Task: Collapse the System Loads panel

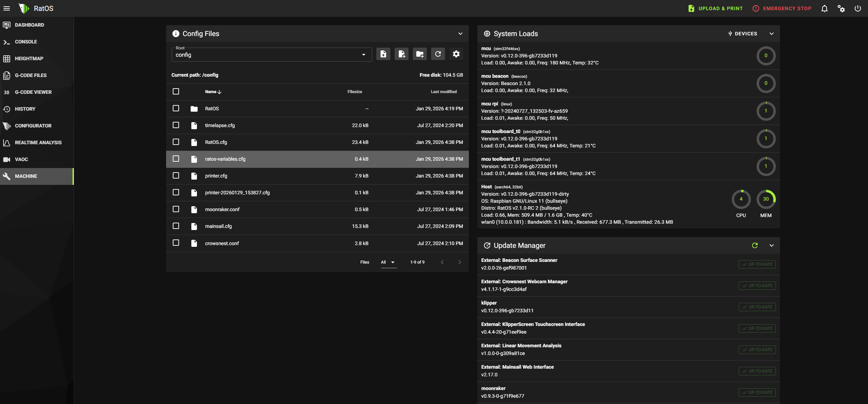Action: pyautogui.click(x=771, y=34)
